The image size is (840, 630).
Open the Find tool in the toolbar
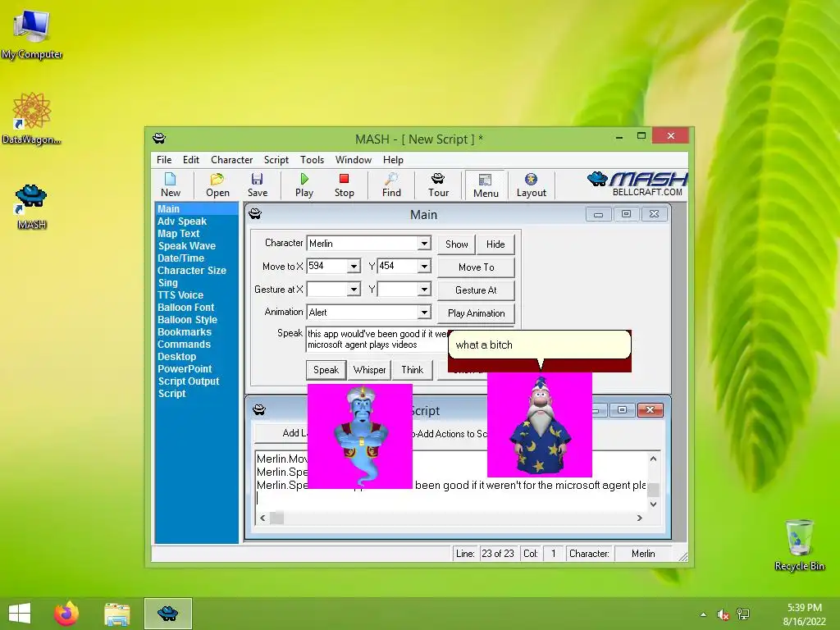tap(391, 185)
